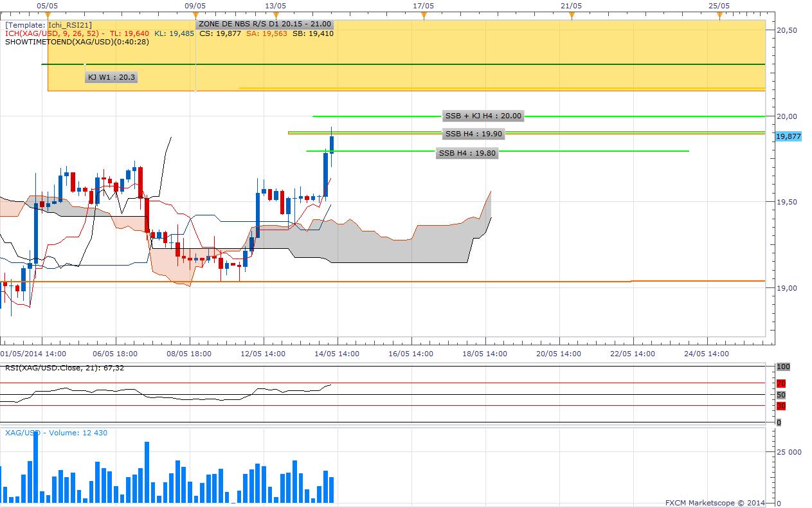Select the 'SSB + KJ H4 : 20.00' label

[x=483, y=116]
